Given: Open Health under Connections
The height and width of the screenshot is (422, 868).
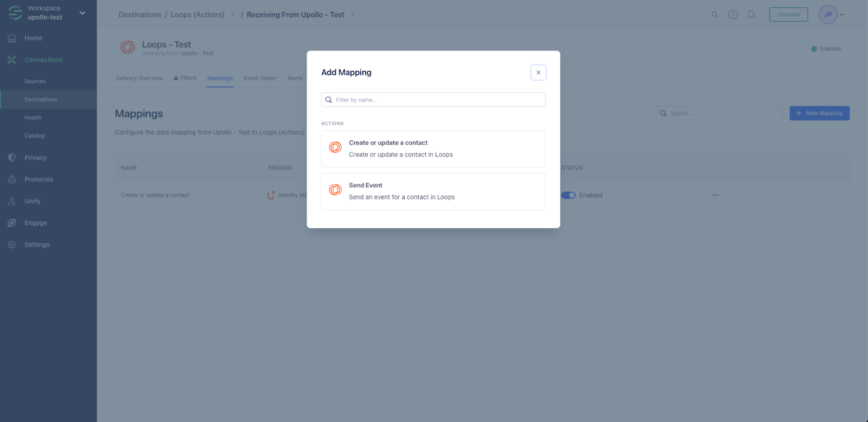Looking at the screenshot, I should point(33,117).
